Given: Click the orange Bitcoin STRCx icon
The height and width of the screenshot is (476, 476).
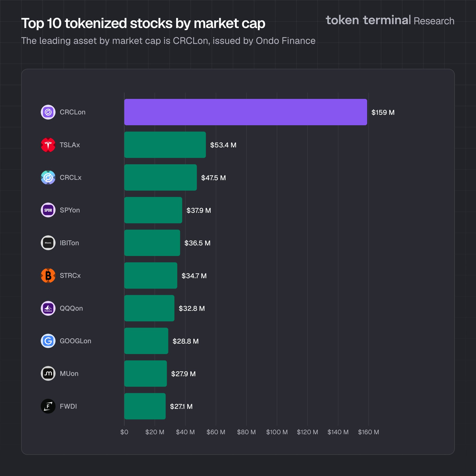Looking at the screenshot, I should tap(48, 275).
